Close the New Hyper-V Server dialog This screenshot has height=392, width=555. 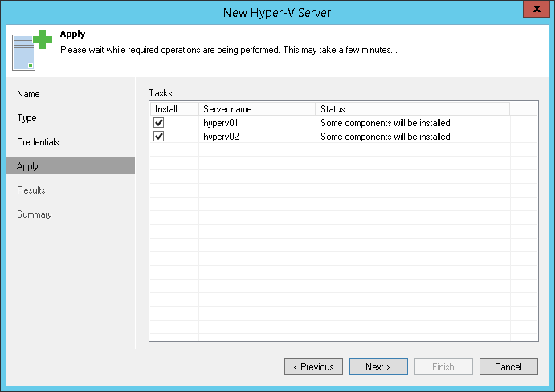(536, 9)
